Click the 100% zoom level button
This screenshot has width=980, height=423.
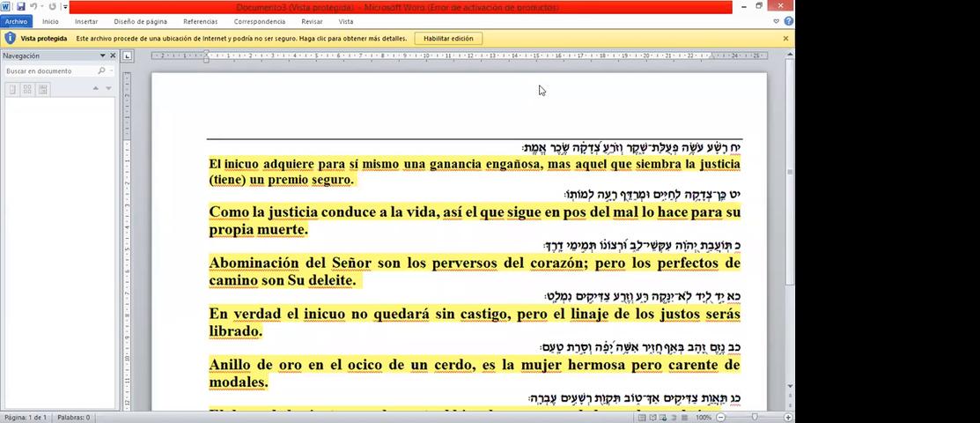pyautogui.click(x=704, y=417)
